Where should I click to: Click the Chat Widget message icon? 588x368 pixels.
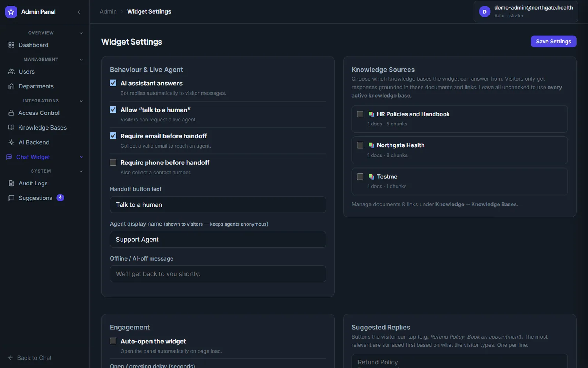tap(9, 157)
